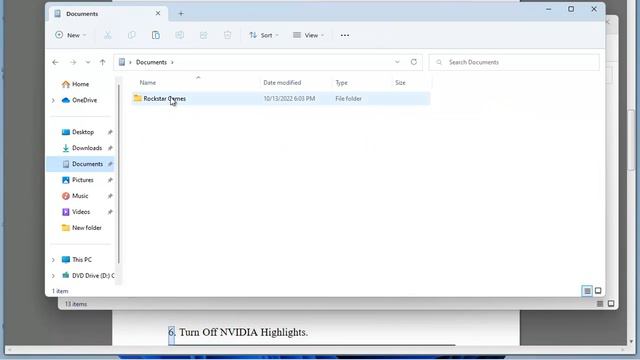Click pin icon next to Pictures
This screenshot has width=640, height=360.
click(110, 180)
